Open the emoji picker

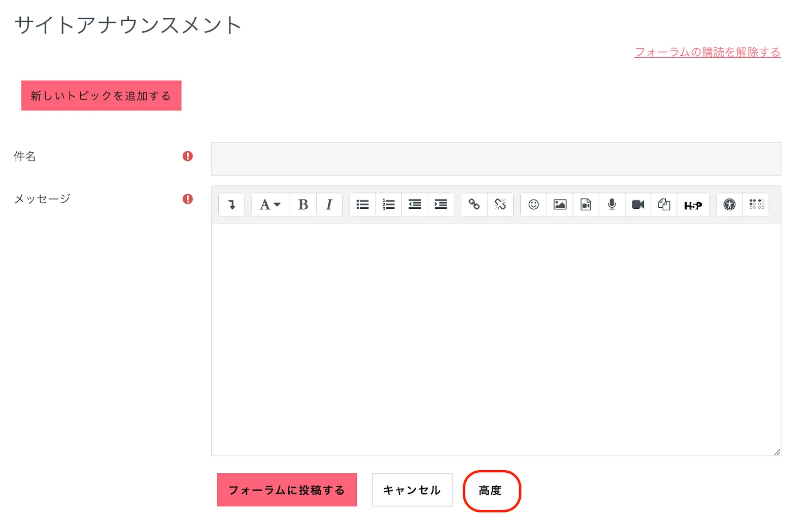[533, 205]
